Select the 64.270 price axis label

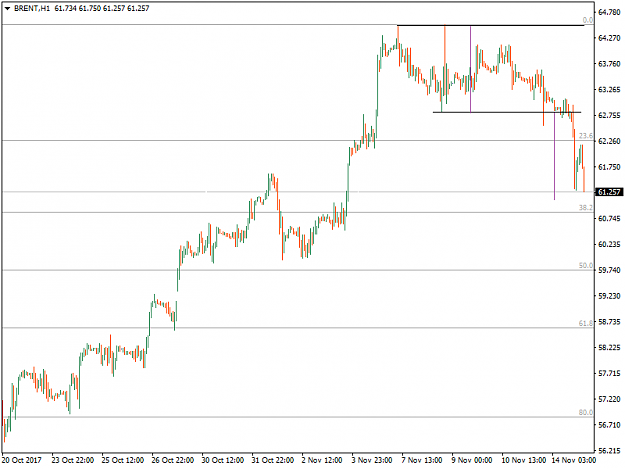click(x=609, y=38)
